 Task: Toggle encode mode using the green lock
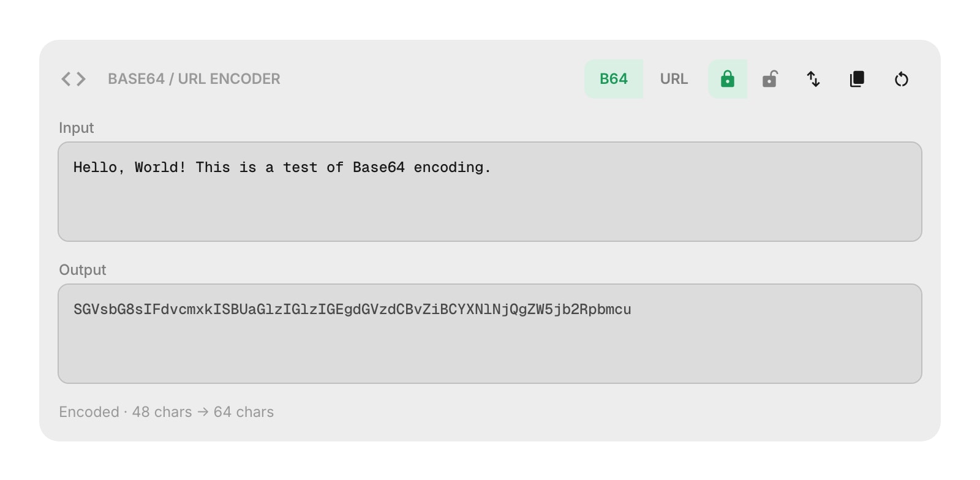(x=728, y=79)
